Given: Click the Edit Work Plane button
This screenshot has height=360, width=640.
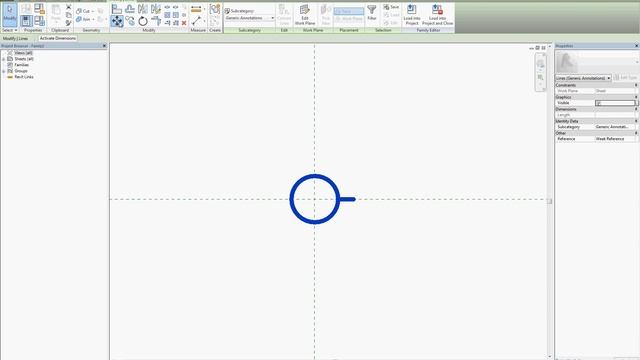Looking at the screenshot, I should pyautogui.click(x=305, y=15).
